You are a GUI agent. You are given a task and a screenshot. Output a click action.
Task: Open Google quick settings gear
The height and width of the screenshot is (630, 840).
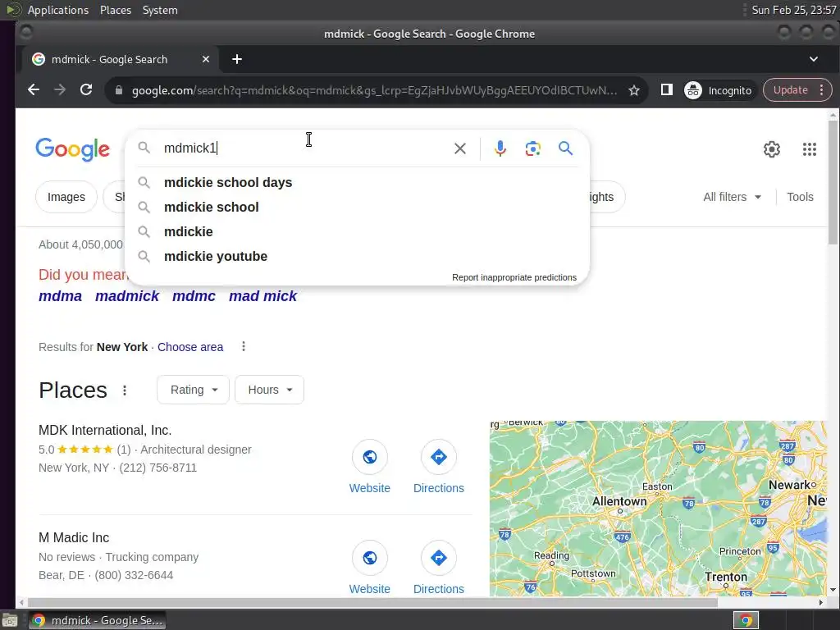pos(771,149)
